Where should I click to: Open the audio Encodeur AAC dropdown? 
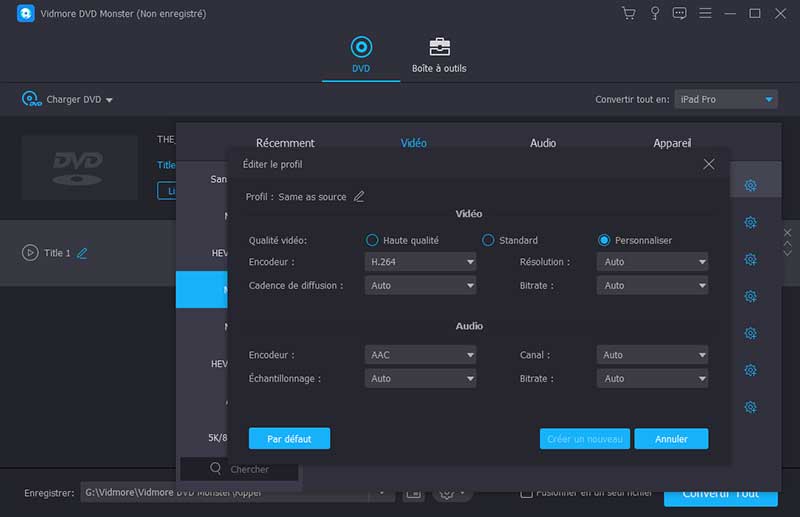coord(420,355)
